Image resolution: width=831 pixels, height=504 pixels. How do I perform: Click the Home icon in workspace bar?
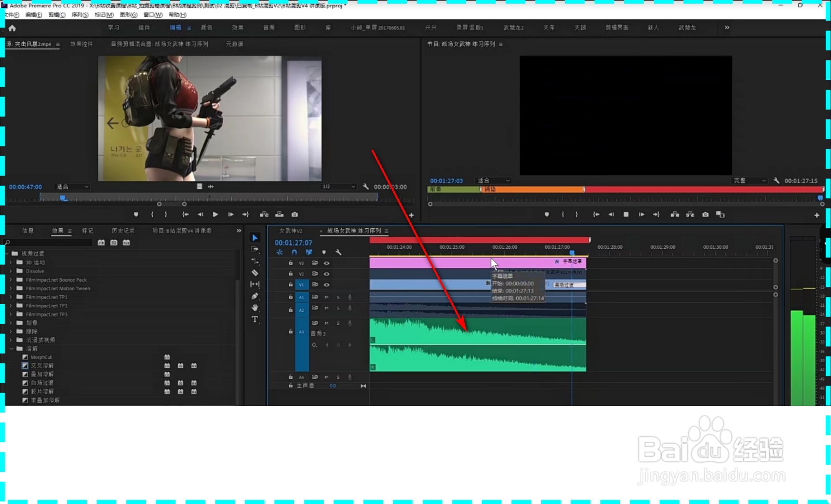pos(12,28)
